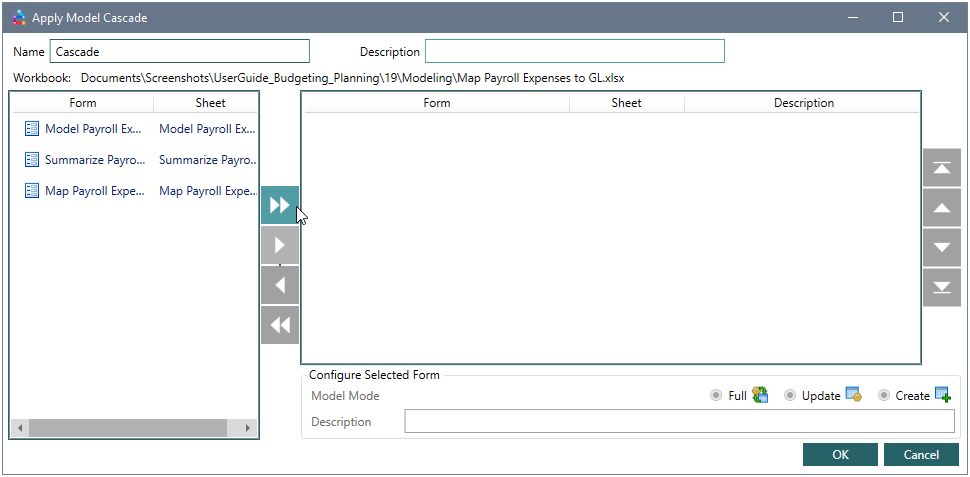Click the remove all forms double-left button
This screenshot has width=970, height=477.
(x=280, y=325)
